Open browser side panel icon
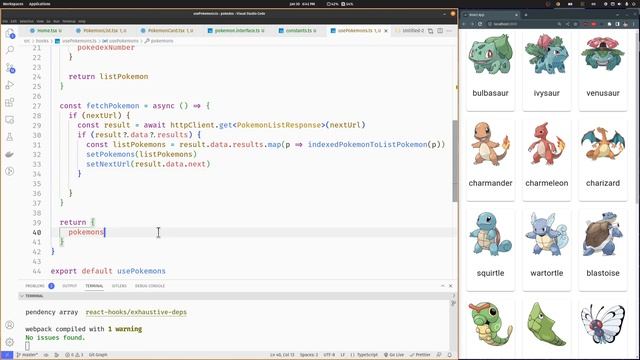Image resolution: width=640 pixels, height=360 pixels. pos(618,24)
